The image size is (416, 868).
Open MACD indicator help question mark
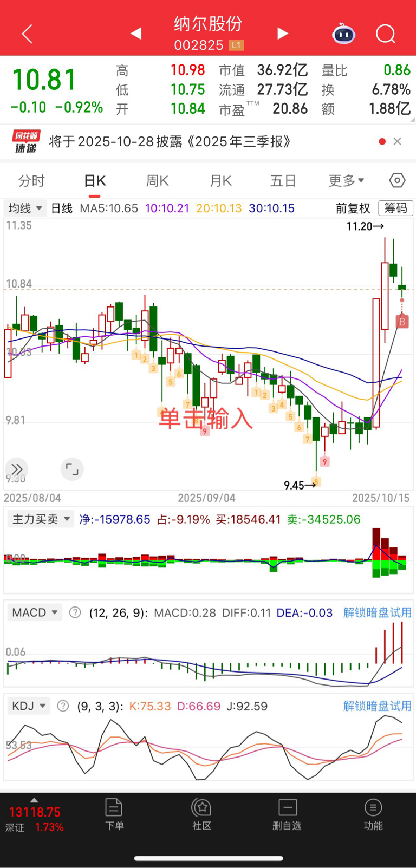click(75, 612)
